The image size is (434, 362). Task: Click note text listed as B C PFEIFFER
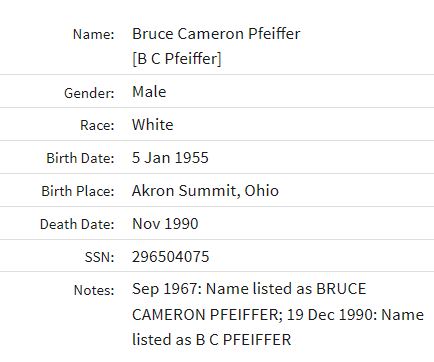211,340
